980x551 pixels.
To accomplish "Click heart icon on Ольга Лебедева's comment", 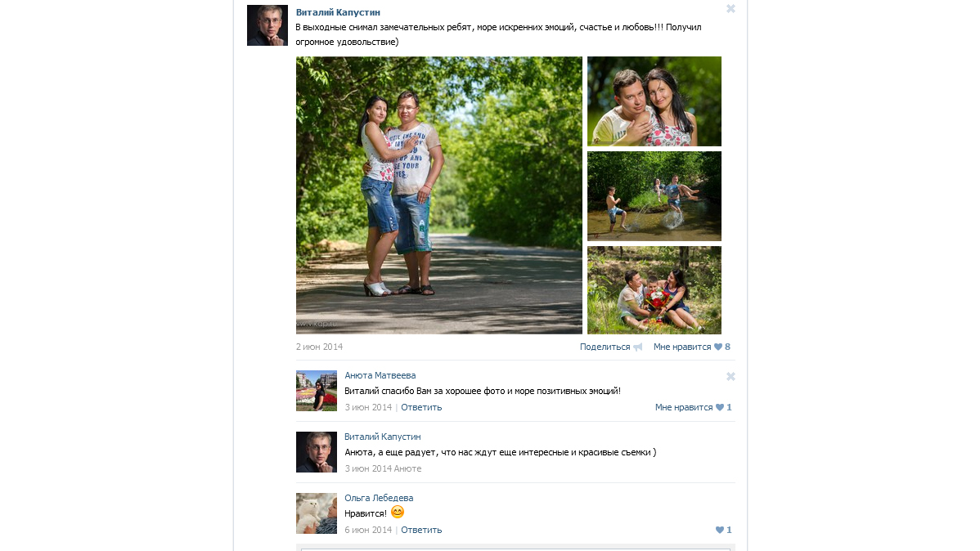I will [719, 530].
